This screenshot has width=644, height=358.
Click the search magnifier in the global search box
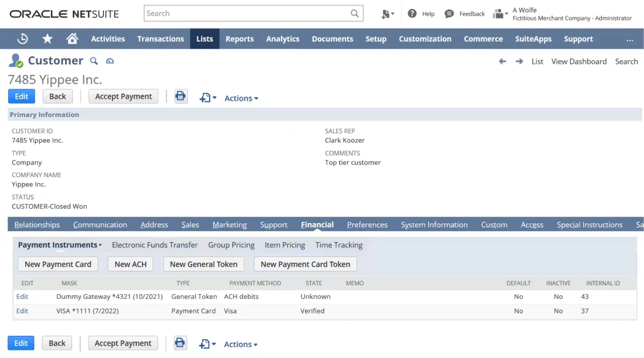click(354, 13)
